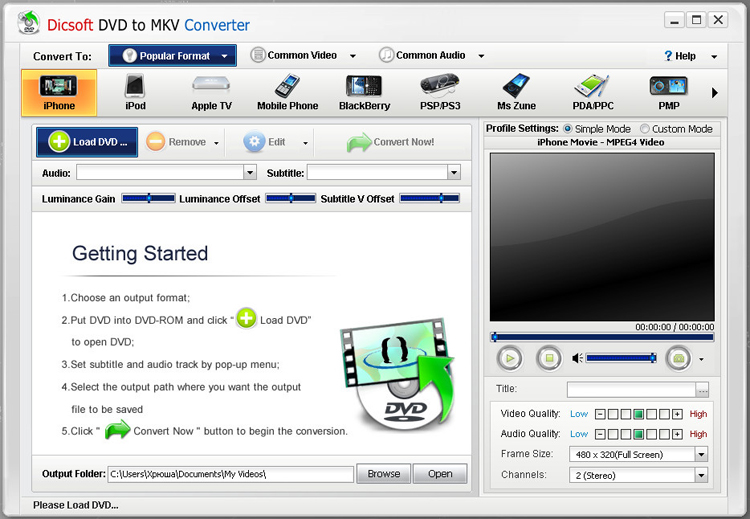Pick the PSP/PS3 profile icon
The height and width of the screenshot is (519, 750).
pos(440,91)
